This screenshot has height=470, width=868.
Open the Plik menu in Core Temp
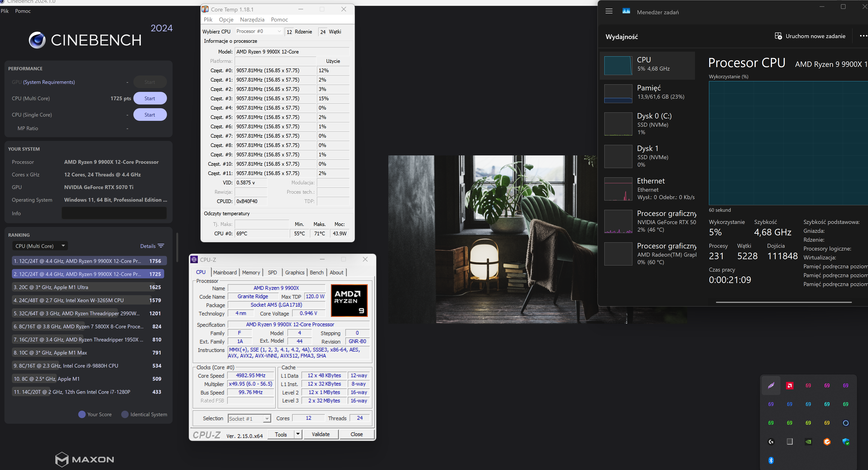(x=208, y=19)
